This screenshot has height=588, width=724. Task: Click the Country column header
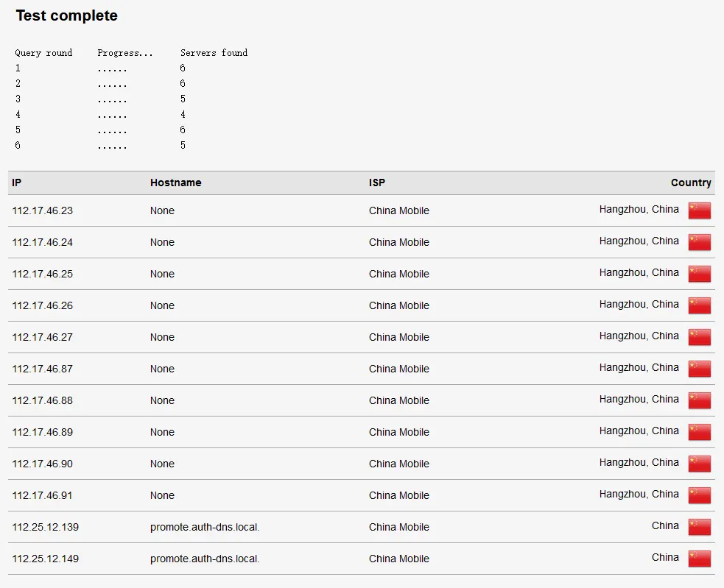coord(690,183)
